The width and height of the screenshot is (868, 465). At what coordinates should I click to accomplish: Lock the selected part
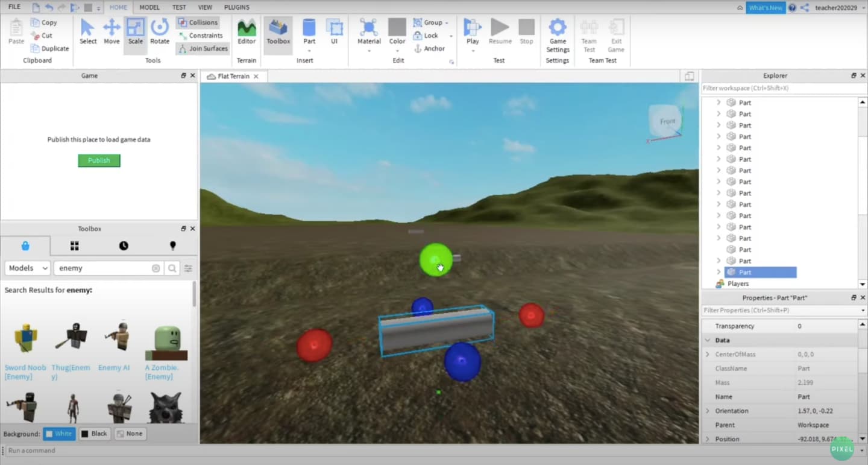tap(426, 36)
